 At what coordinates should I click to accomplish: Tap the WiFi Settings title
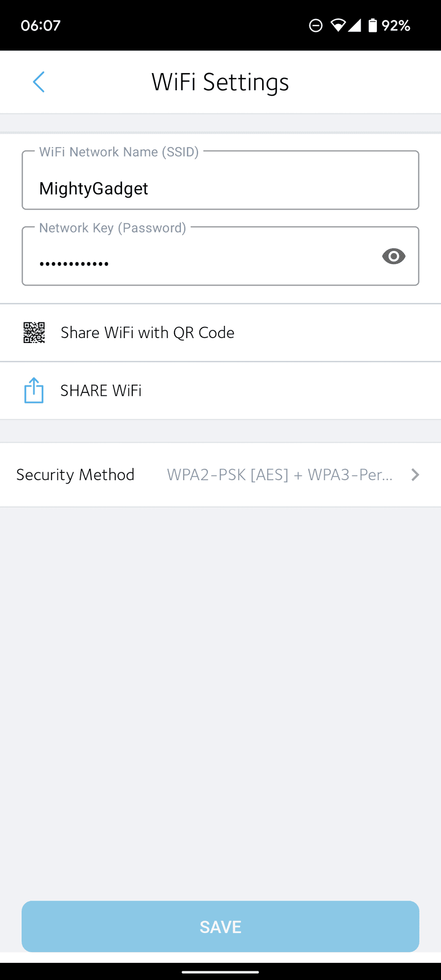pos(220,82)
